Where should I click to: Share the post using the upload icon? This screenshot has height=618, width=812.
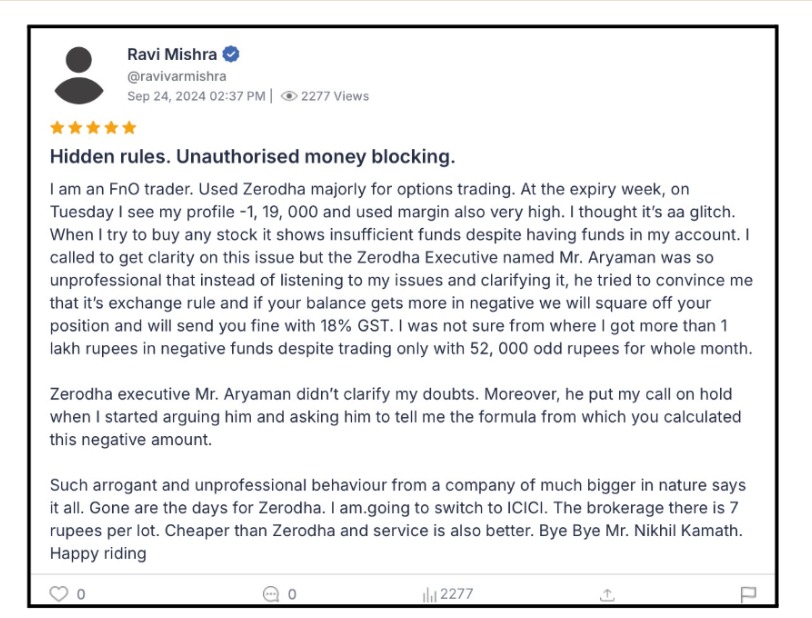607,593
